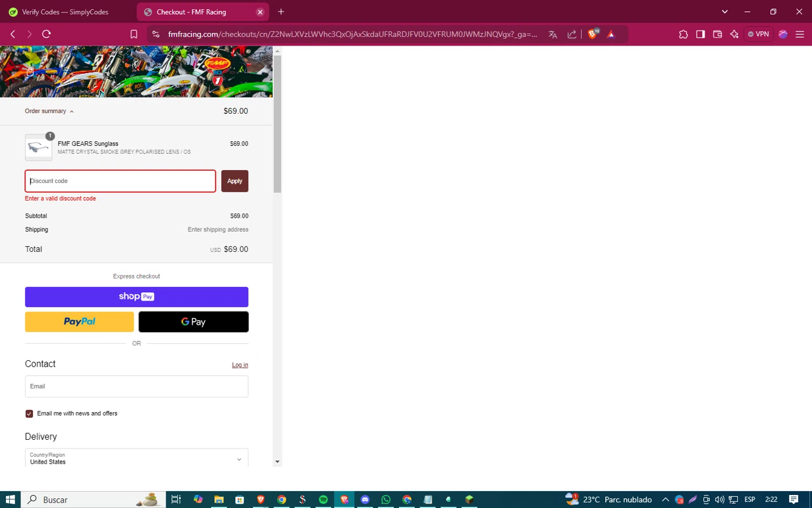Open Brave Shields lion icon
This screenshot has width=812, height=508.
(593, 34)
